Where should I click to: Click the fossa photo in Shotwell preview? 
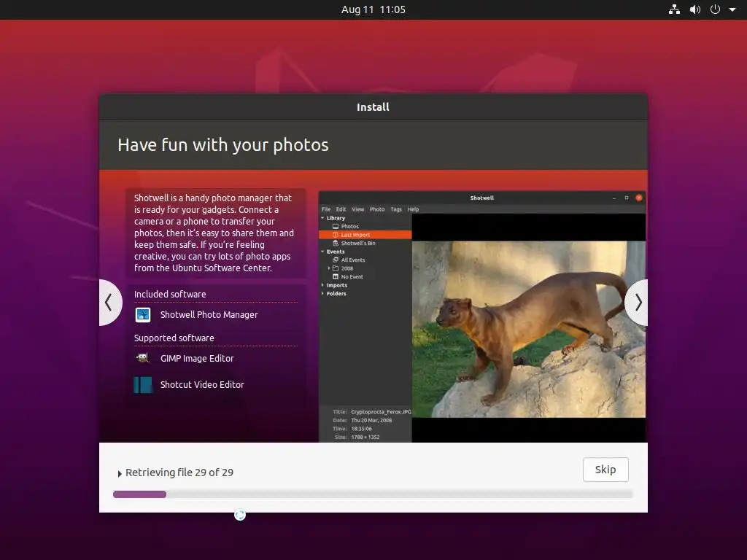[x=529, y=329]
